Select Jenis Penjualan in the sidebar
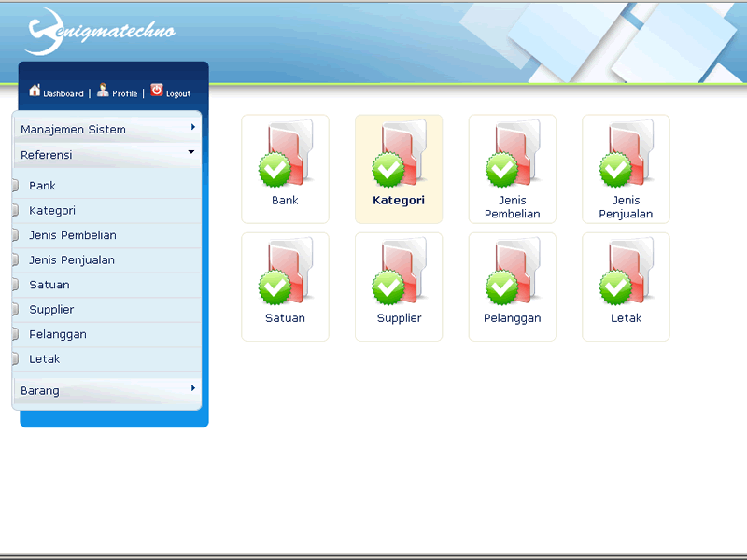The height and width of the screenshot is (560, 747). tap(106, 260)
